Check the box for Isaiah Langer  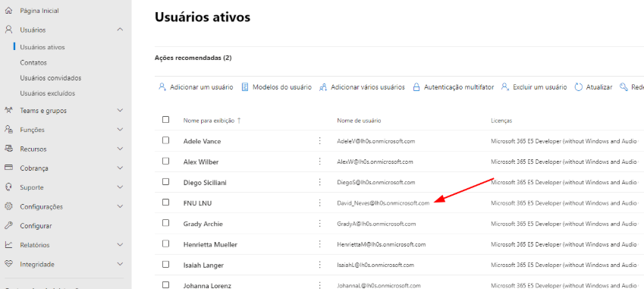(165, 265)
